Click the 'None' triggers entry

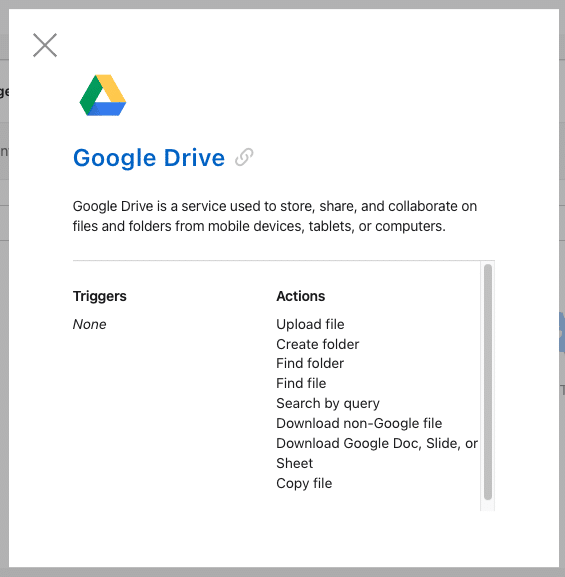tap(89, 324)
